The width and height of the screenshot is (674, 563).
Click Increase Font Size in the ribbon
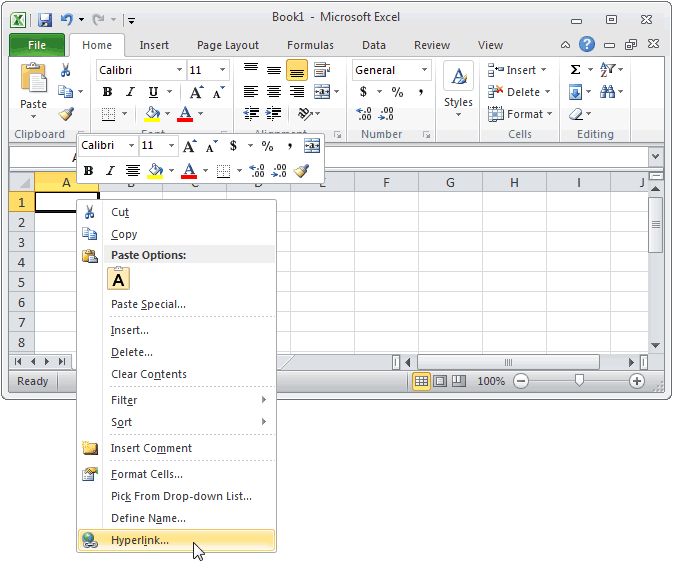point(196,92)
